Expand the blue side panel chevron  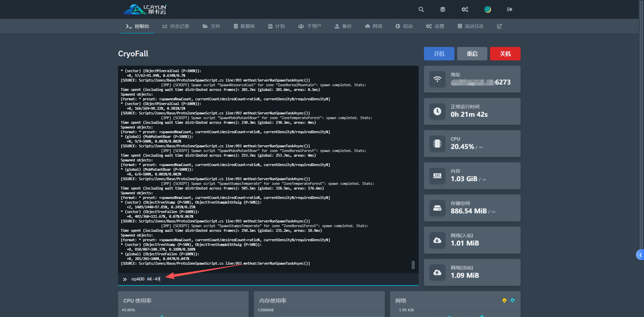pos(640,255)
